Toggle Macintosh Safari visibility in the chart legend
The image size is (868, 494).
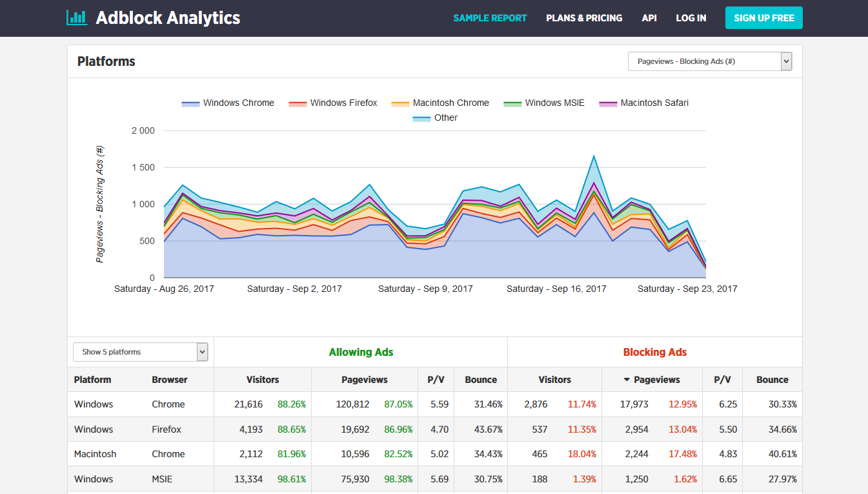coord(643,103)
